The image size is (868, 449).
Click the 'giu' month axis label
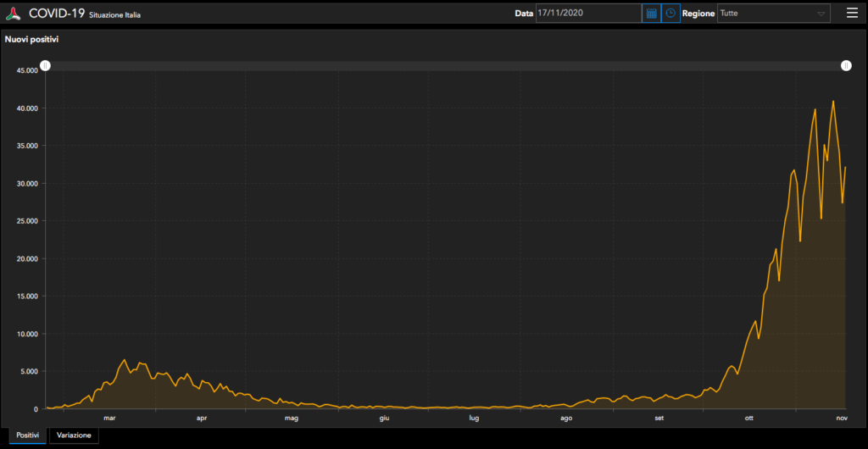point(384,418)
